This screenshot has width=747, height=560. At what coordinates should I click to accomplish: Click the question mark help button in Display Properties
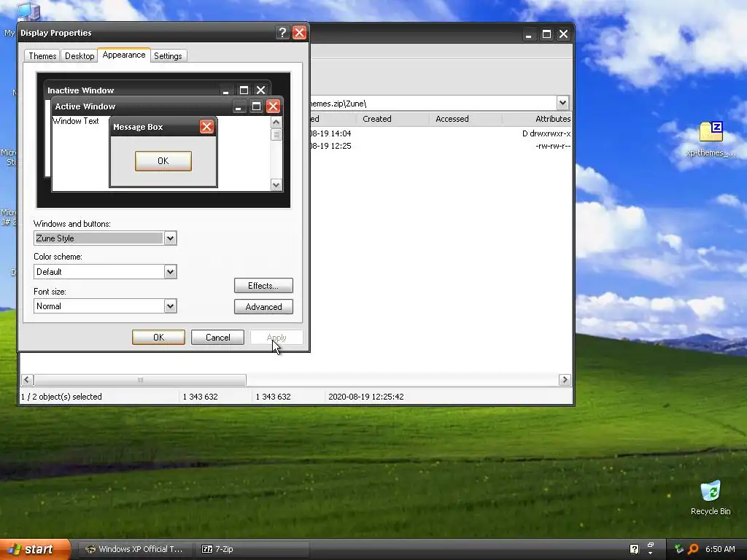(282, 32)
